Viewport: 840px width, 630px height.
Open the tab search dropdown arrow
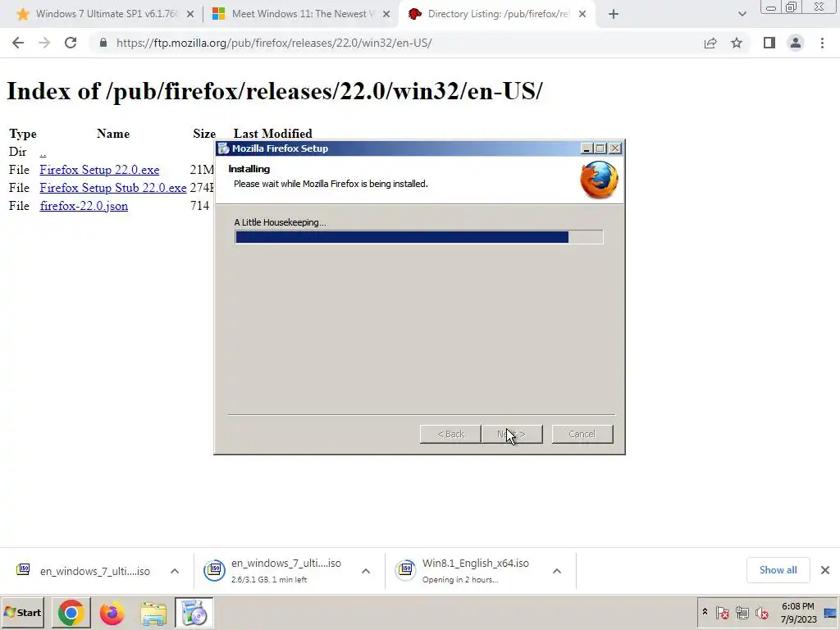[742, 14]
